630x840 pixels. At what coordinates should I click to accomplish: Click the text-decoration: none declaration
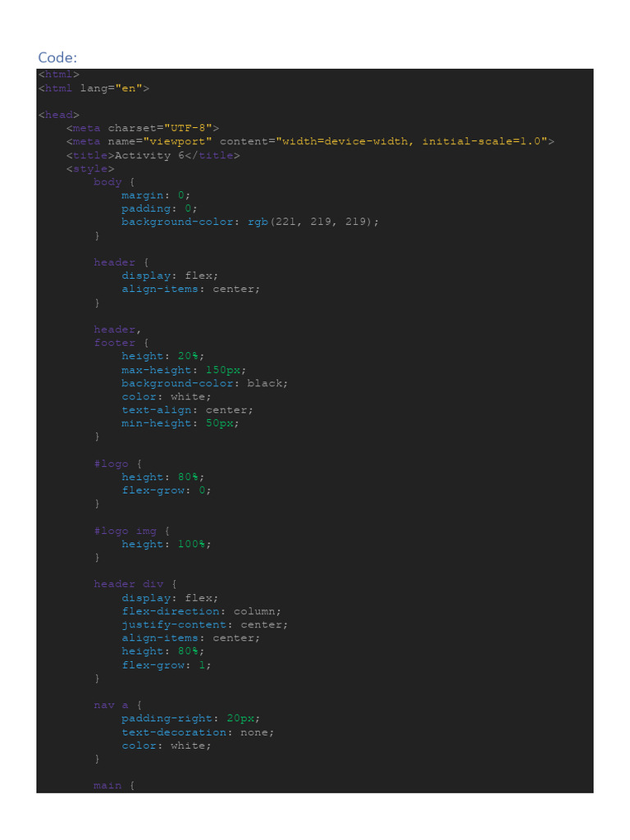tap(197, 733)
